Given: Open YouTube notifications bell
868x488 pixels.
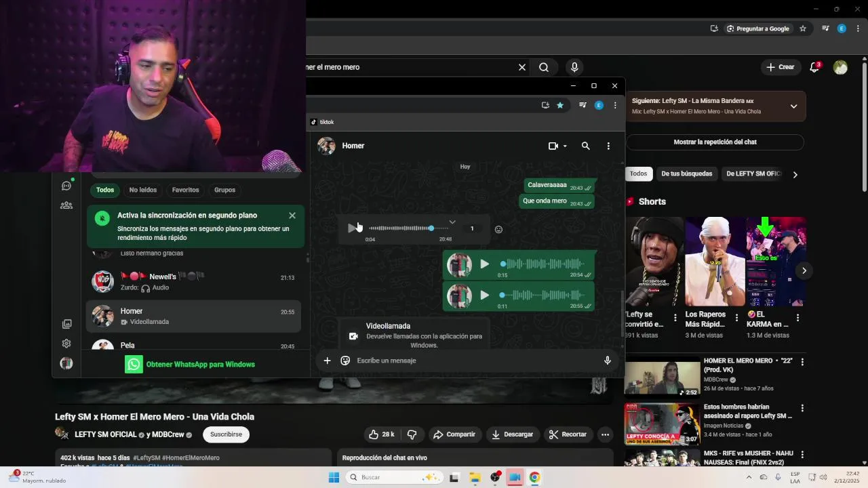Looking at the screenshot, I should click(815, 67).
